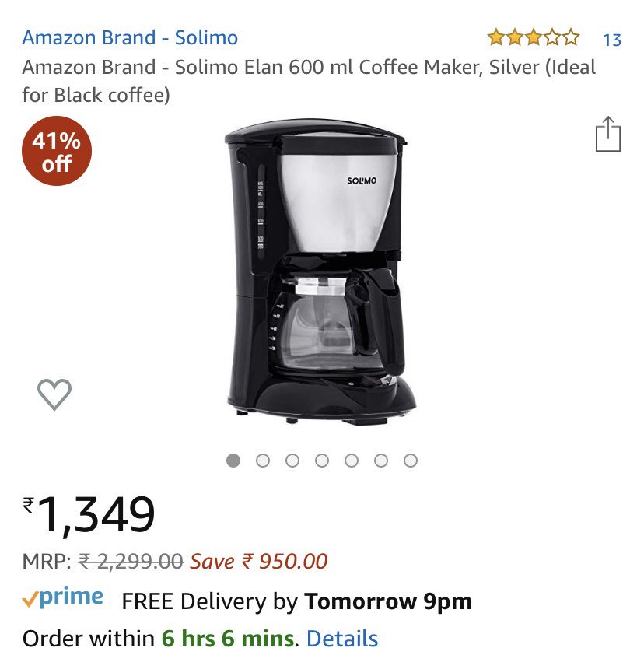The width and height of the screenshot is (644, 662).
Task: Tap the ₹1,349 price
Action: 89,515
